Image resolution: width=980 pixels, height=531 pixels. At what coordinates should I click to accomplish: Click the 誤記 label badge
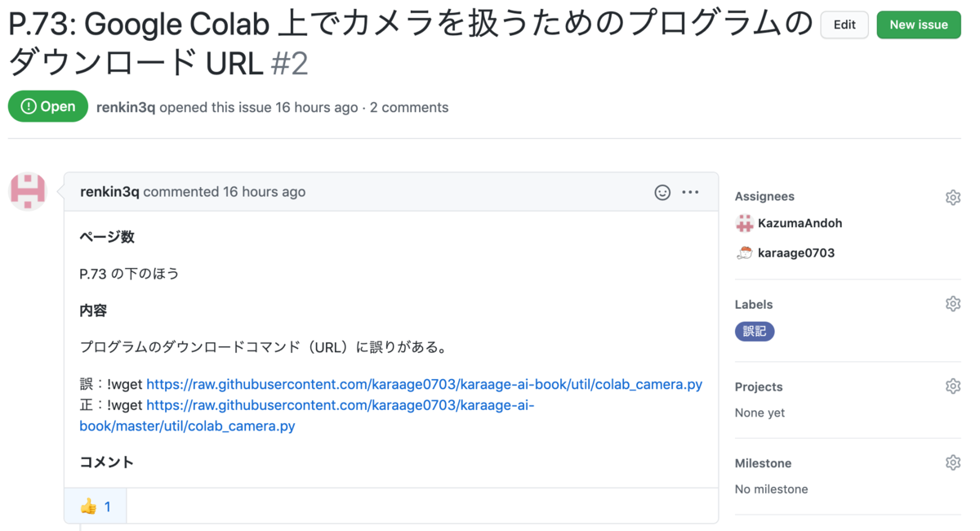coord(755,331)
